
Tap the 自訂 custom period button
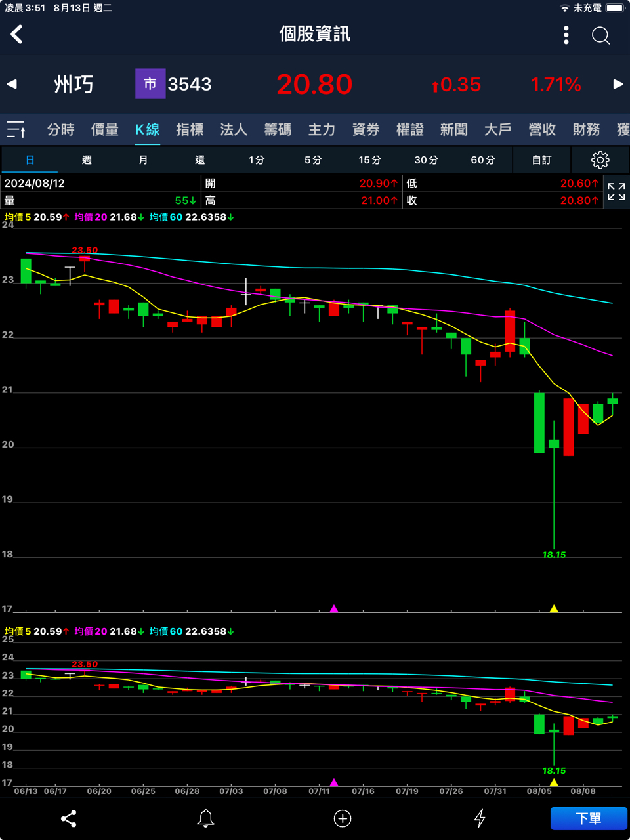point(541,159)
